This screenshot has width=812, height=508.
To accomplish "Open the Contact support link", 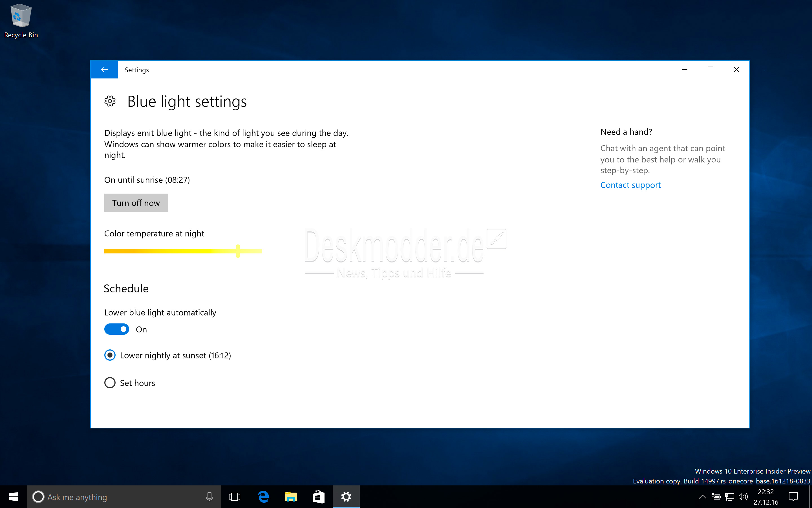I will tap(630, 185).
